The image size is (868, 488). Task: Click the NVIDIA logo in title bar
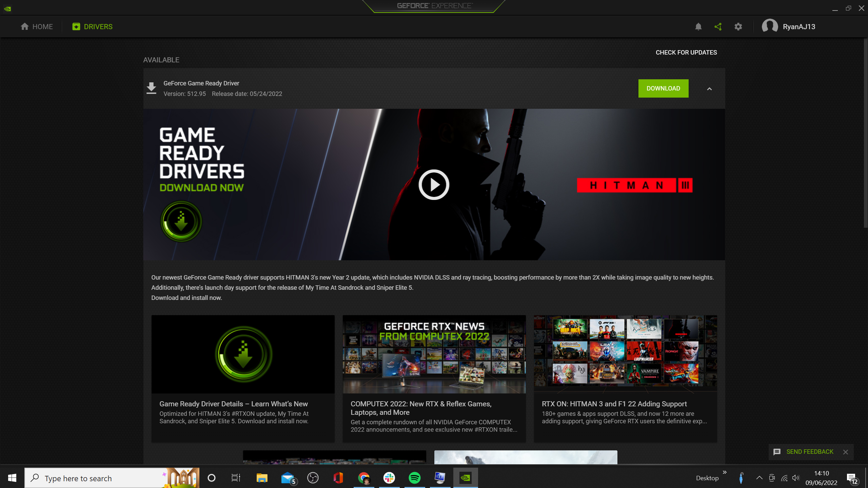[7, 8]
